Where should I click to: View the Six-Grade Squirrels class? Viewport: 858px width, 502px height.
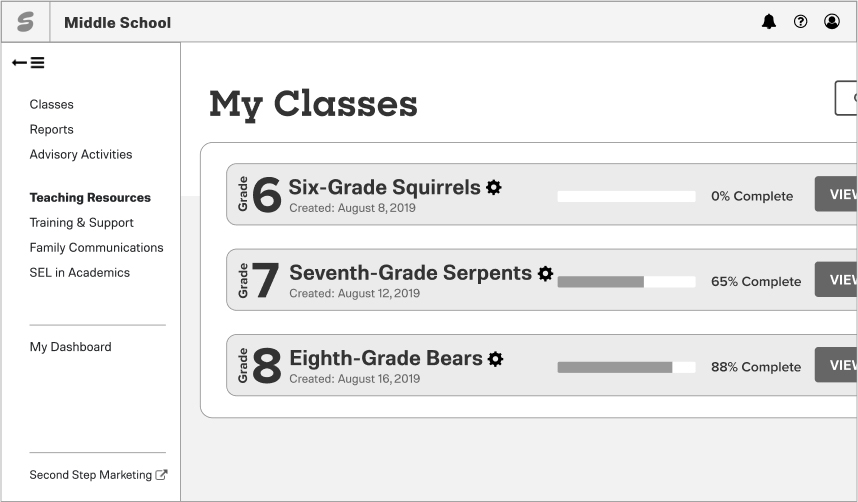pos(837,195)
